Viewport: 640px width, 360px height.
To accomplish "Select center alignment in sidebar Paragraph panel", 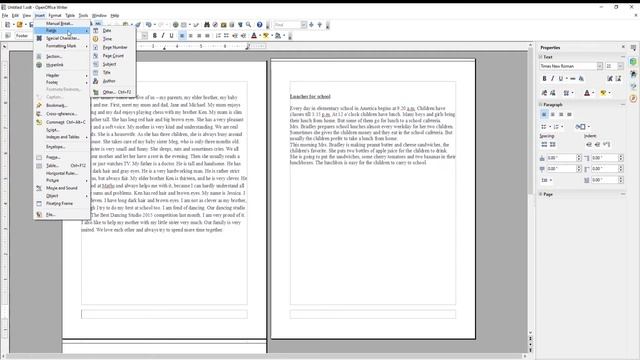I will coord(552,115).
